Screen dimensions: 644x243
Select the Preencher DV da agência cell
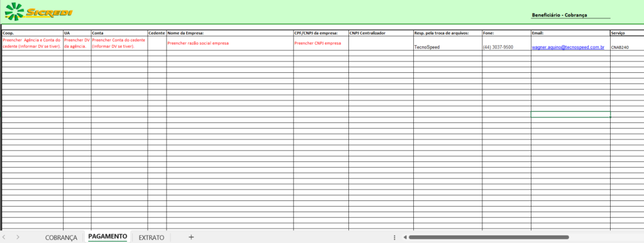(x=77, y=43)
